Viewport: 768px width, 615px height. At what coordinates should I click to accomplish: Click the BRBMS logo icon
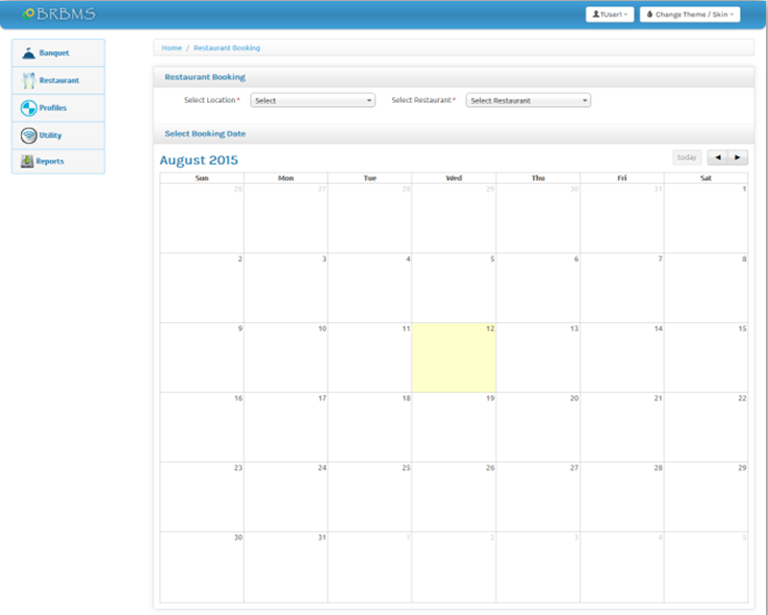click(29, 14)
